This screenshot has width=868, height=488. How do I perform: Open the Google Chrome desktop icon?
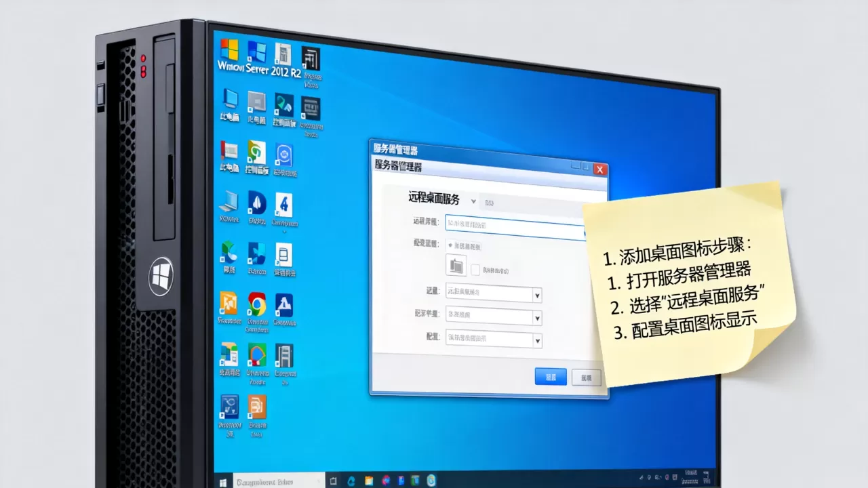point(256,305)
